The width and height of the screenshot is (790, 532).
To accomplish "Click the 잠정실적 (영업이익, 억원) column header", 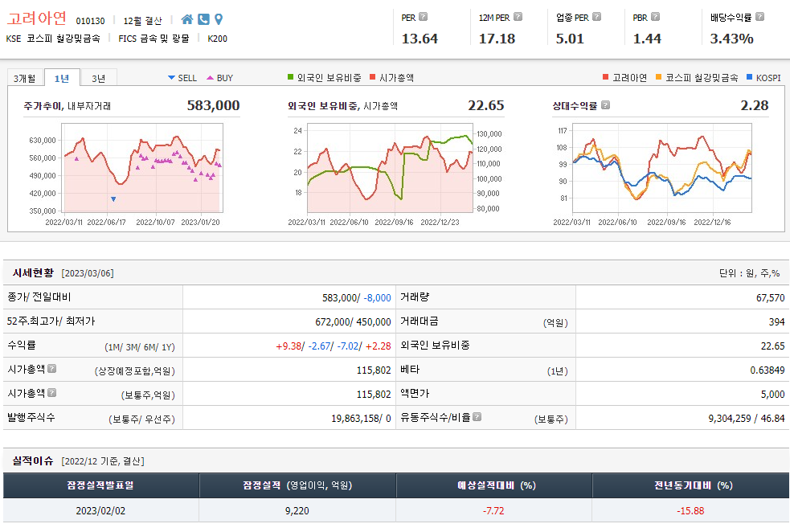I will 297,485.
